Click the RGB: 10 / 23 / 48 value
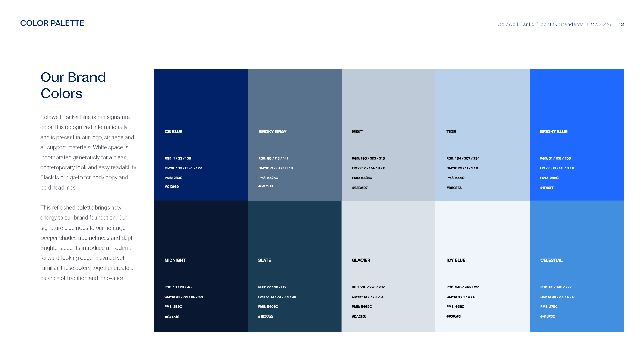 178,287
